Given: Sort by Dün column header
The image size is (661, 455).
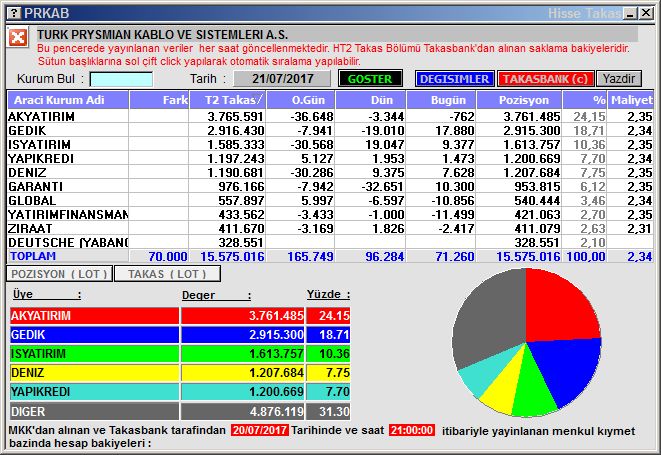Looking at the screenshot, I should click(371, 100).
